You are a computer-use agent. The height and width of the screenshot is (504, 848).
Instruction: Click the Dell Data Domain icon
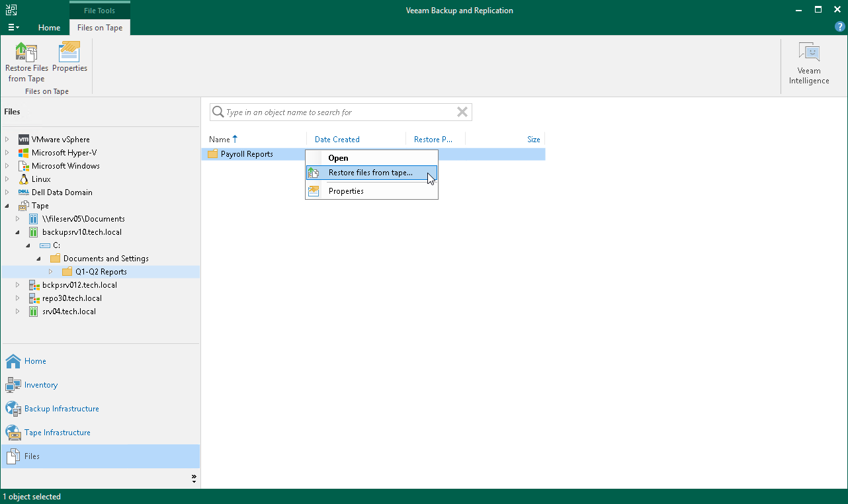point(24,192)
